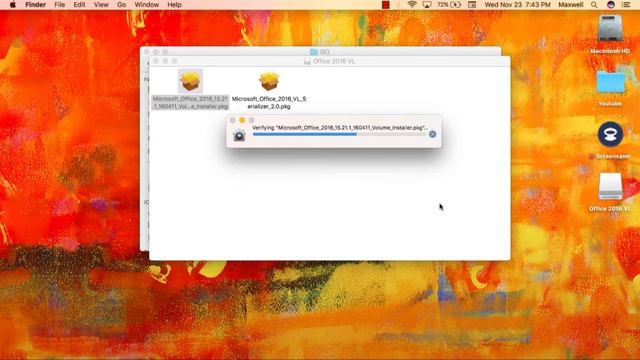Image resolution: width=640 pixels, height=360 pixels.
Task: Click the ISO window title bar
Action: 320,51
